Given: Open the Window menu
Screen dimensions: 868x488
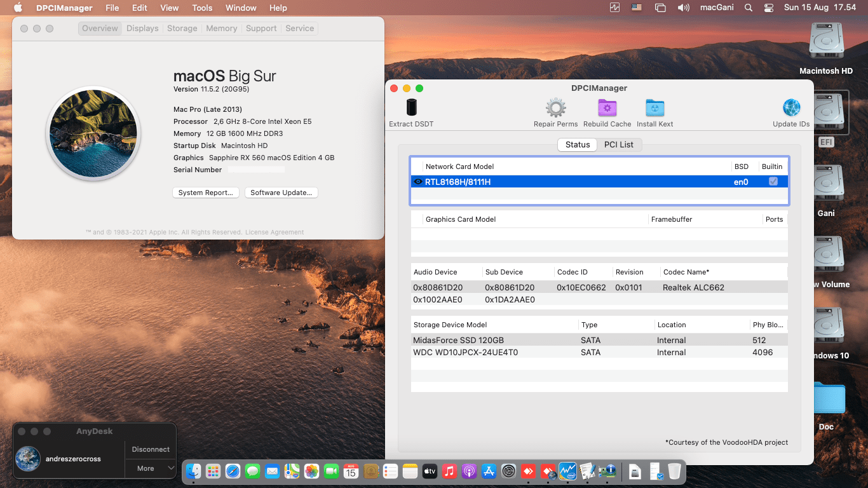Looking at the screenshot, I should coord(241,8).
